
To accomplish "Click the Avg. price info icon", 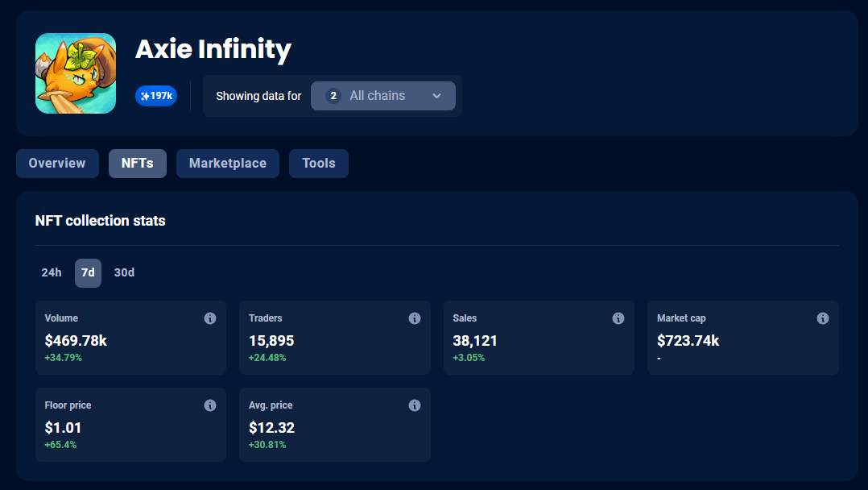I will (414, 405).
